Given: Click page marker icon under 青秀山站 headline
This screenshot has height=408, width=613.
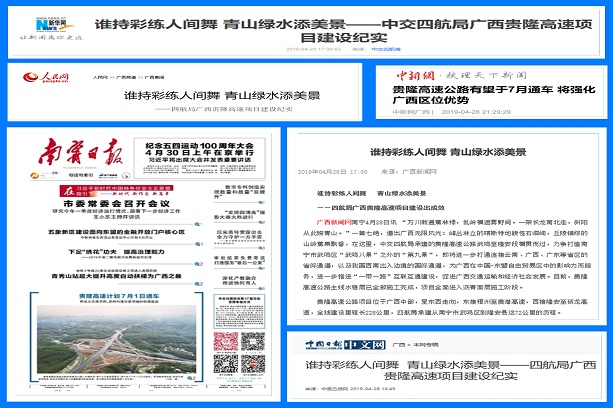Looking at the screenshot, I should (x=199, y=284).
